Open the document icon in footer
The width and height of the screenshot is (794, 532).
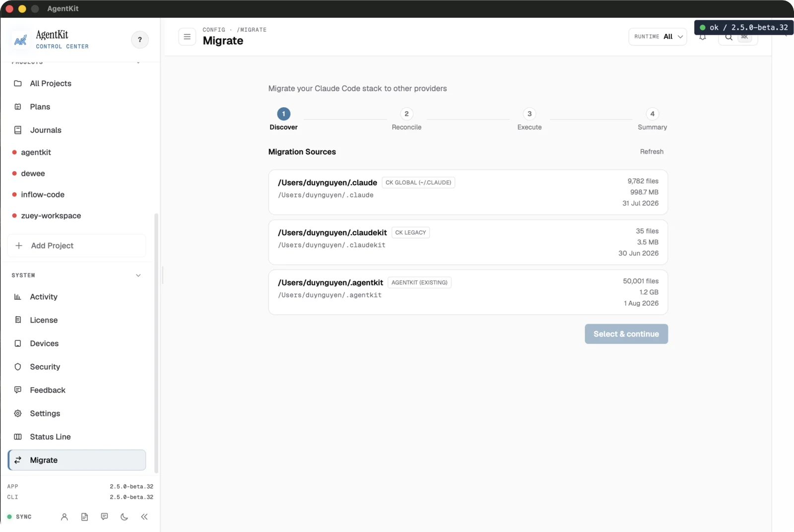pyautogui.click(x=84, y=517)
